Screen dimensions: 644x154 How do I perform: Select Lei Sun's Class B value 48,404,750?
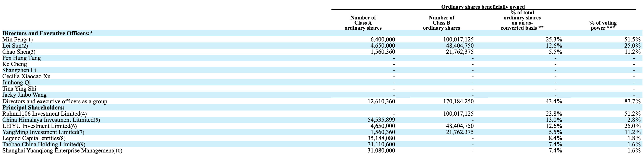459,46
